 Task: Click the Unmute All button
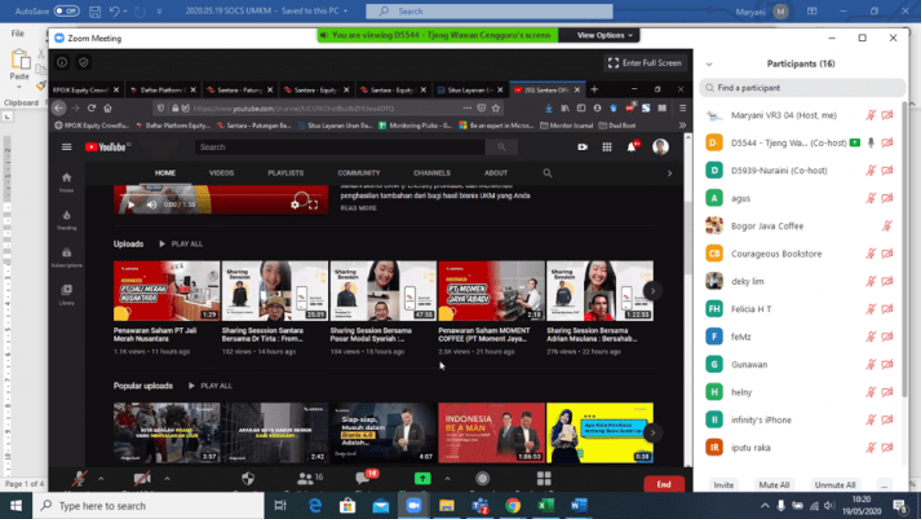coord(834,485)
